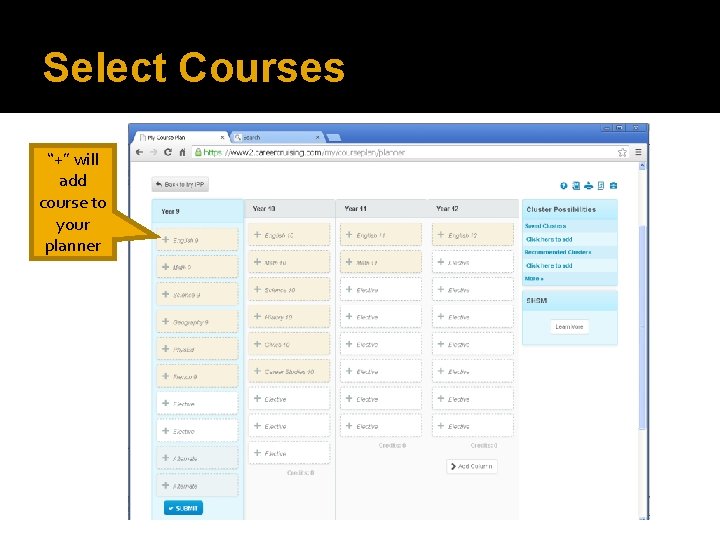Click the Add Column button
The width and height of the screenshot is (720, 540).
tap(472, 466)
